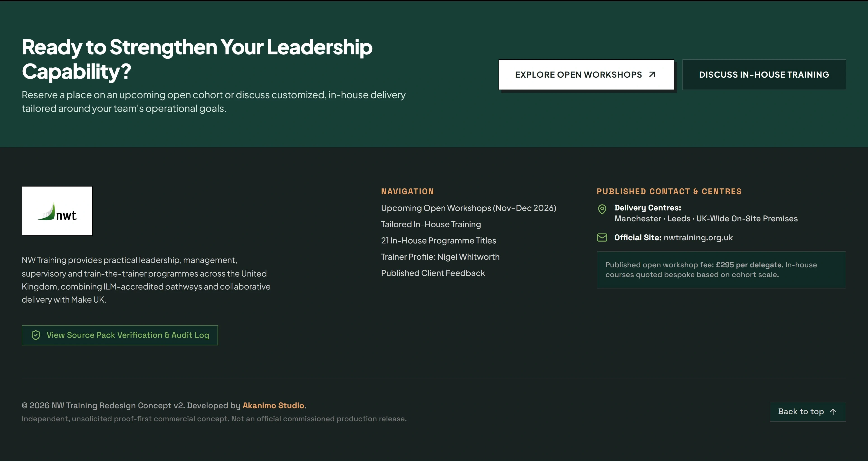
Task: Click the nwt logo image
Action: point(57,211)
